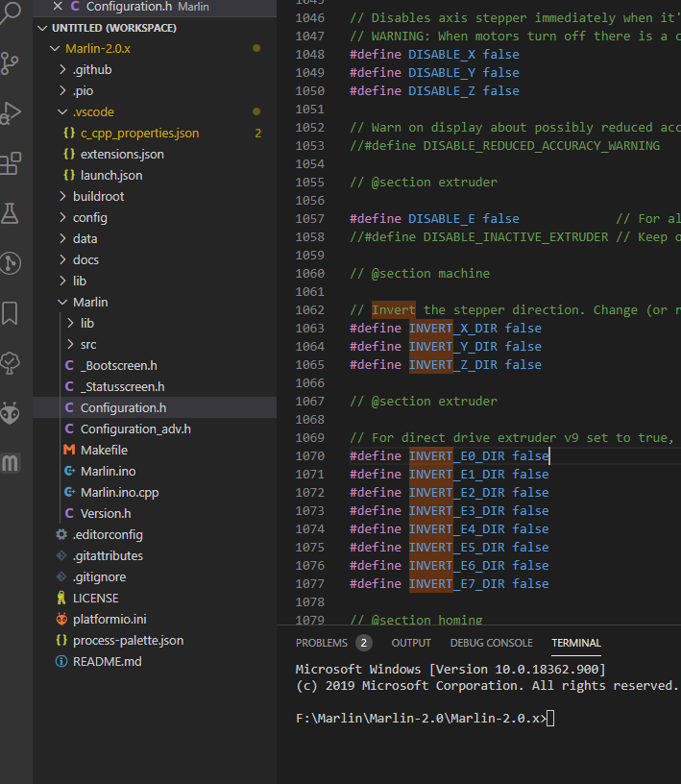Click the platformio.ini file icon
This screenshot has width=681, height=784.
[61, 619]
